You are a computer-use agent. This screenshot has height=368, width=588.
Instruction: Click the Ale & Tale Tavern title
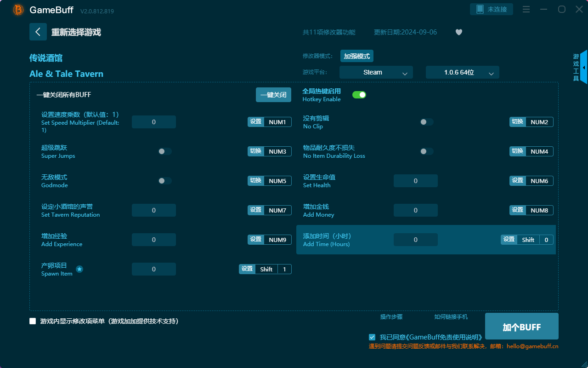tap(66, 74)
